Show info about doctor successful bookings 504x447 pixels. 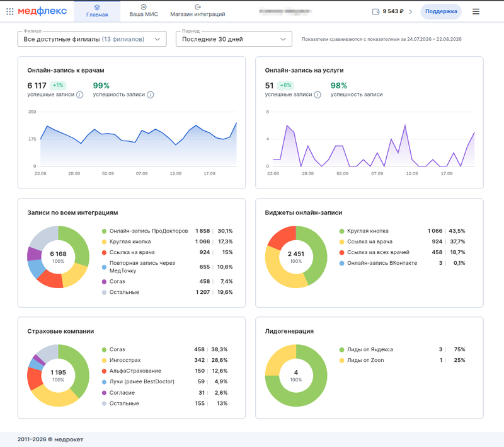tap(80, 95)
